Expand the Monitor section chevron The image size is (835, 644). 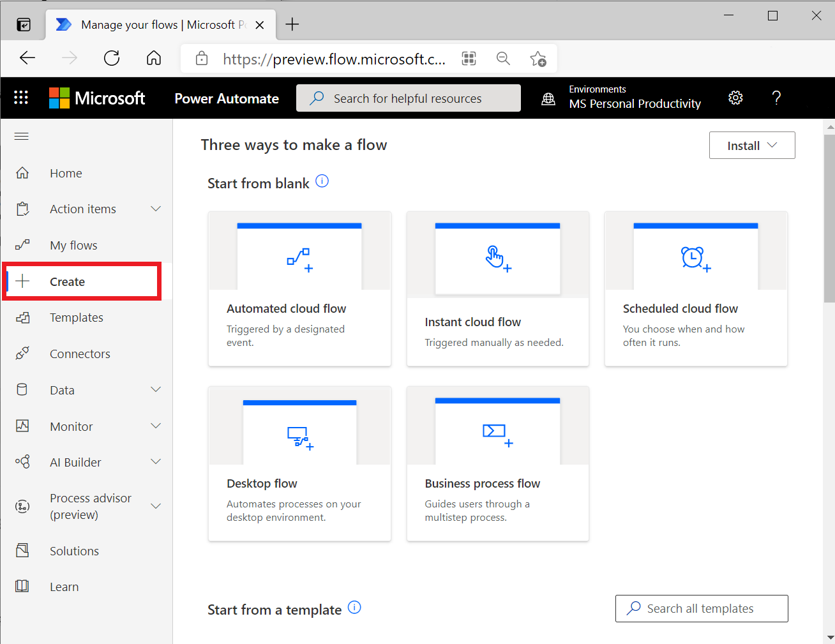[x=156, y=426]
